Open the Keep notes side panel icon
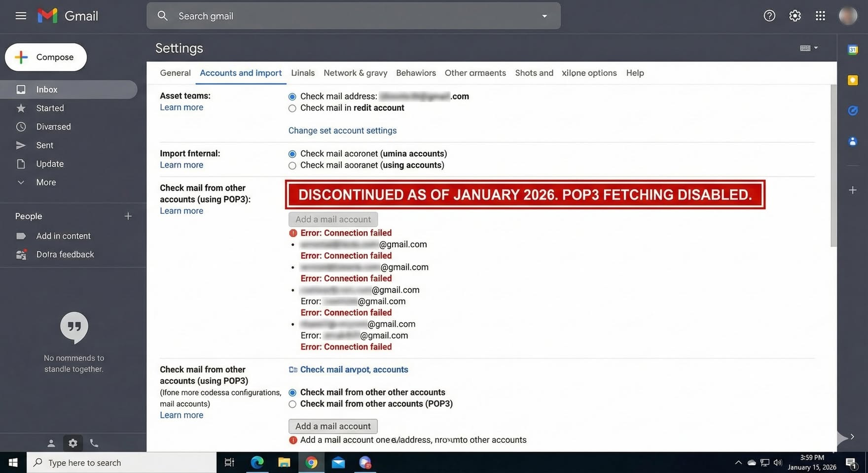The image size is (868, 473). pyautogui.click(x=852, y=80)
